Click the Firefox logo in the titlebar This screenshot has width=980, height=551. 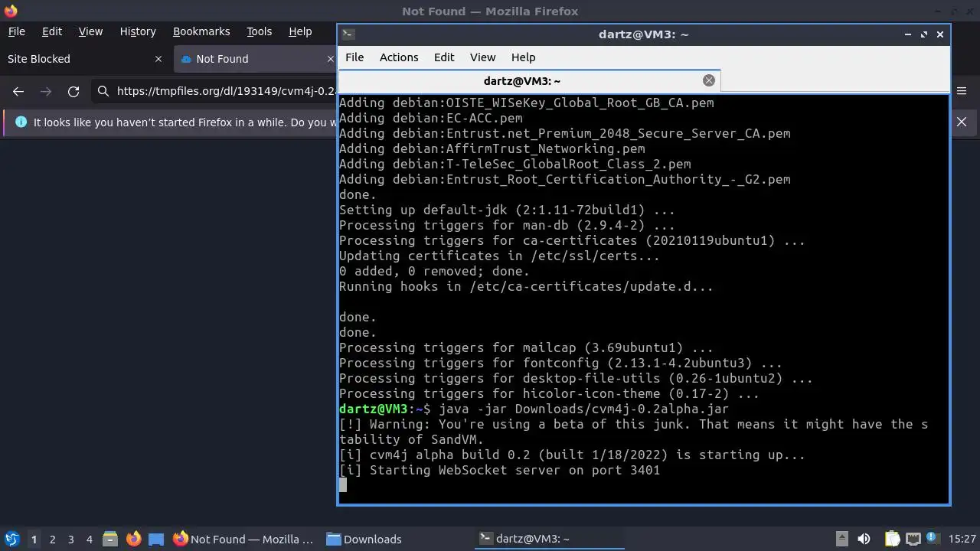(x=10, y=11)
